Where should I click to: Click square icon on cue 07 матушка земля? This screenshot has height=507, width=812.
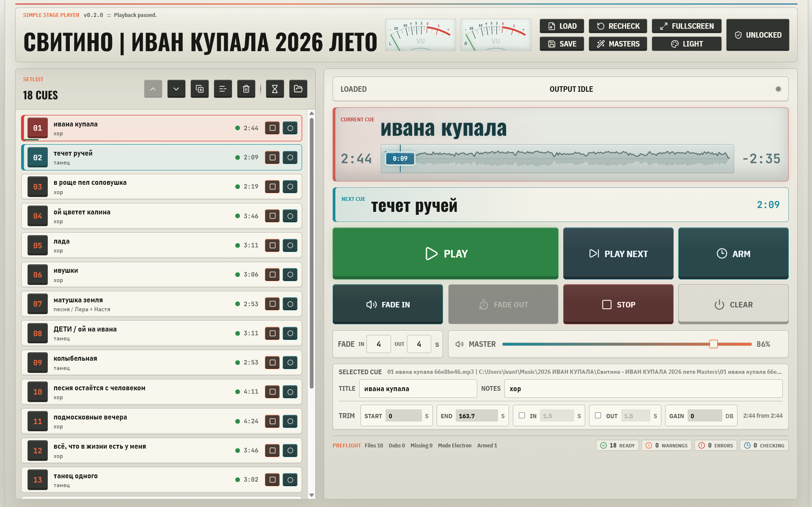click(x=273, y=304)
